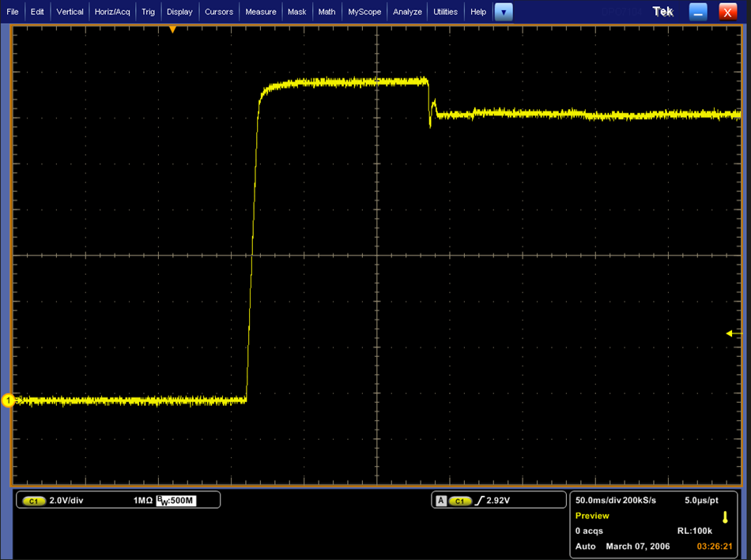The width and height of the screenshot is (751, 560).
Task: Click the 2.92V trigger level readout
Action: point(498,501)
